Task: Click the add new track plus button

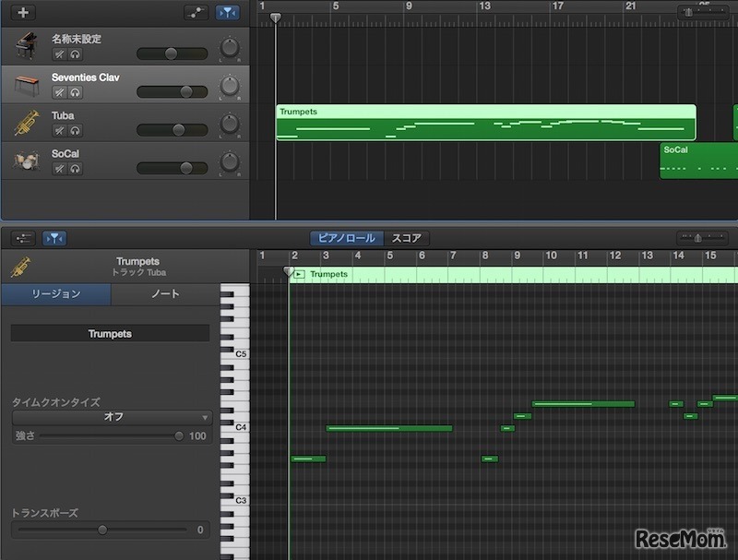Action: 23,13
